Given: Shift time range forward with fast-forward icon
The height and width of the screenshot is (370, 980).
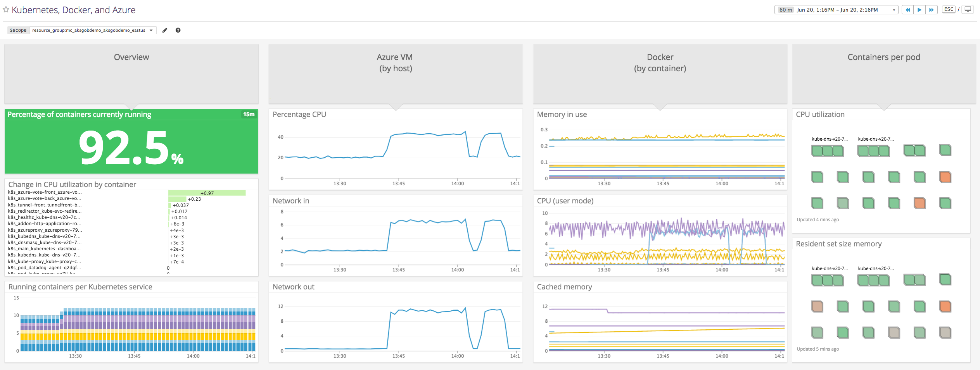Looking at the screenshot, I should coord(932,9).
